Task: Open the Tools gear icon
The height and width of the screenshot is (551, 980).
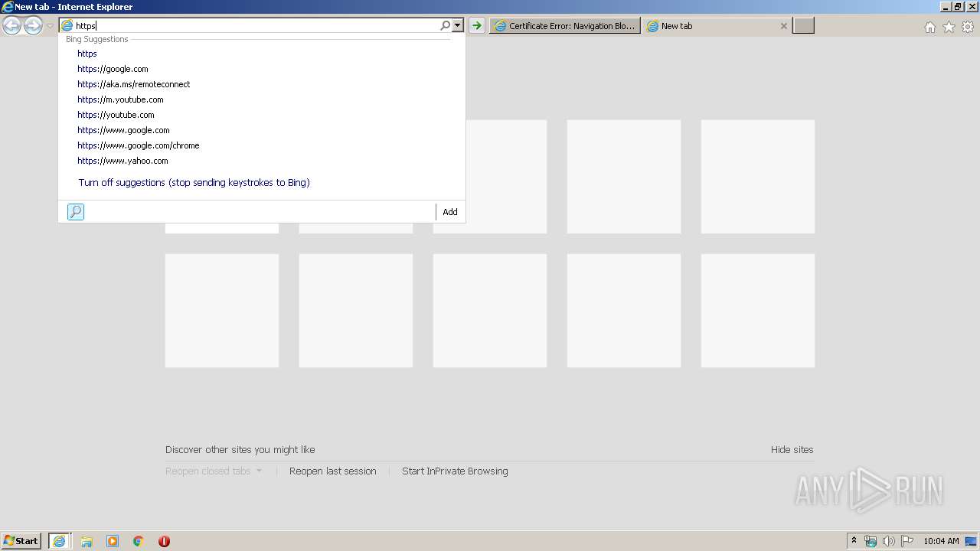Action: coord(968,27)
